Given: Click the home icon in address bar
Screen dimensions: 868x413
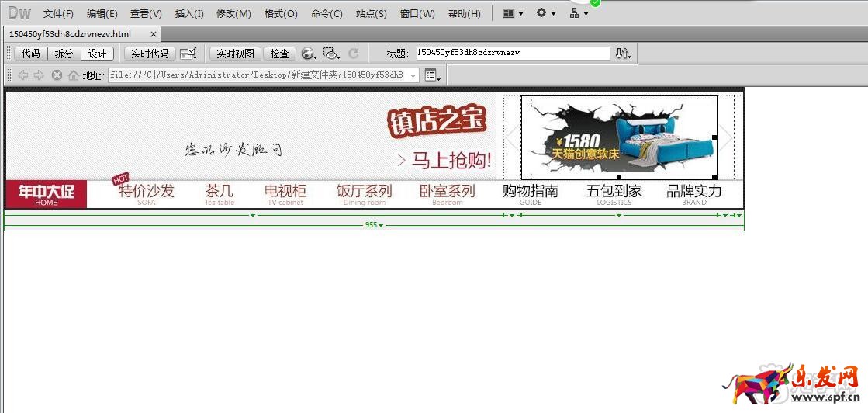Looking at the screenshot, I should (73, 75).
